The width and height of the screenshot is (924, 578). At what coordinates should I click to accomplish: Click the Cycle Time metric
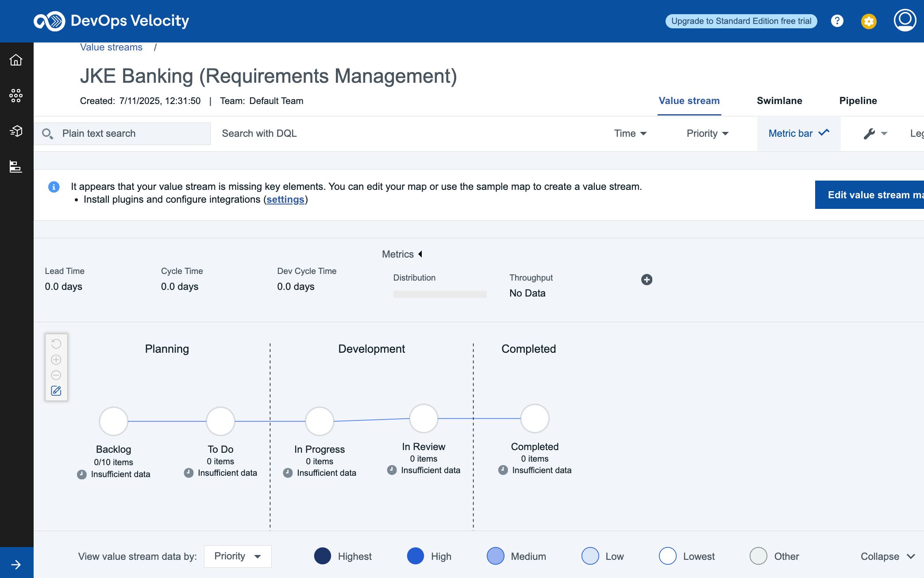[182, 279]
